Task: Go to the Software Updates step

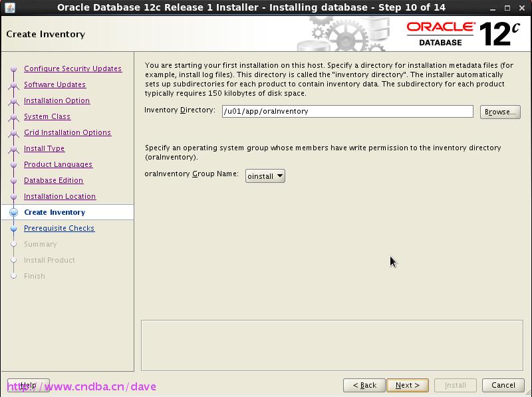Action: pyautogui.click(x=55, y=84)
